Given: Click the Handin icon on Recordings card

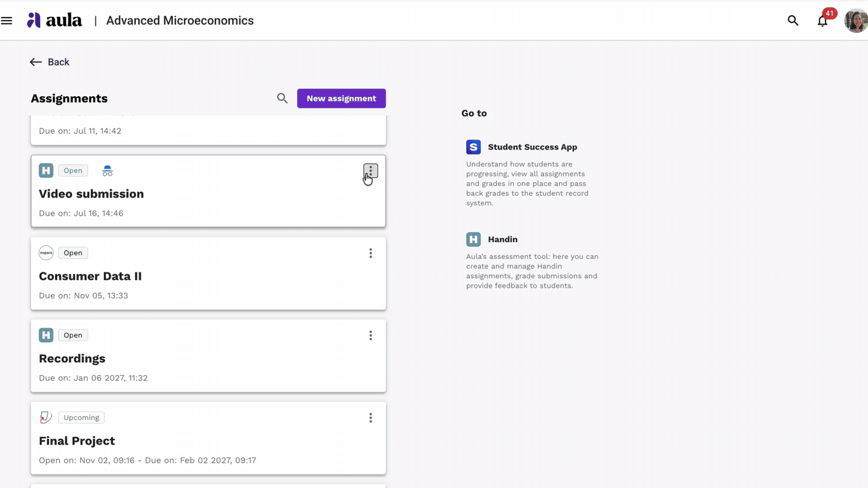Looking at the screenshot, I should click(46, 335).
